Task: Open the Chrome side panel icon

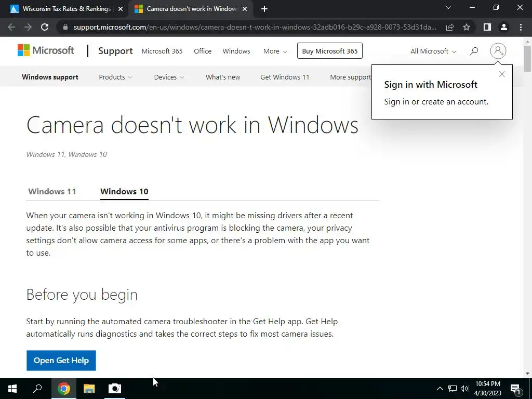Action: 487,27
